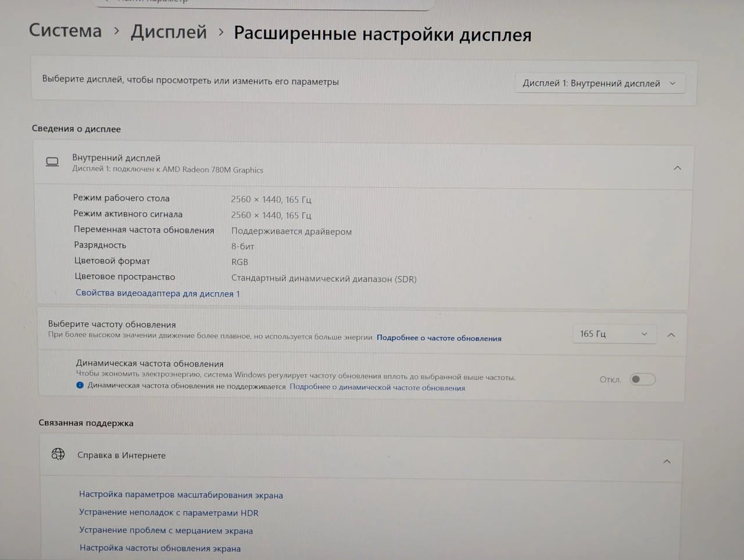Open Устранение проблем с мерцанием экрана link

click(166, 530)
